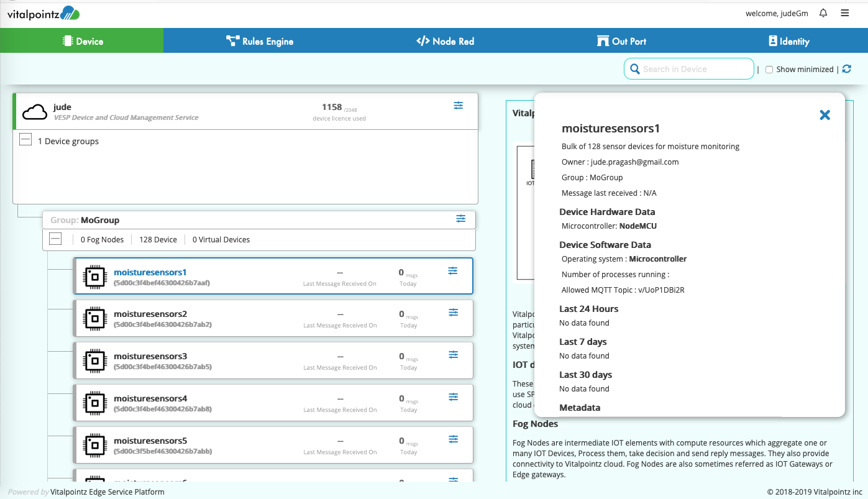Open settings sliders for jude cloud
Viewport: 868px width, 499px height.
[x=458, y=106]
